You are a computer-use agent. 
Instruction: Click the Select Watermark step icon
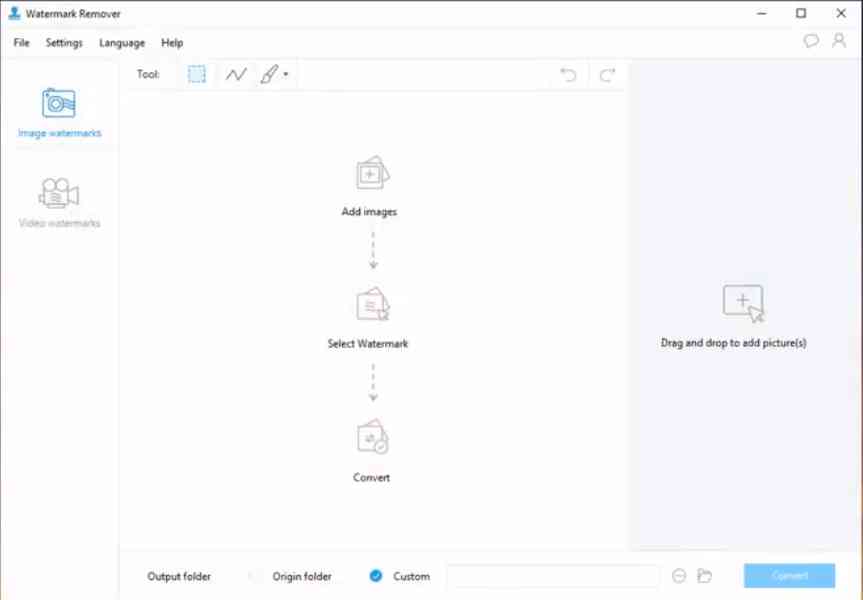tap(373, 304)
